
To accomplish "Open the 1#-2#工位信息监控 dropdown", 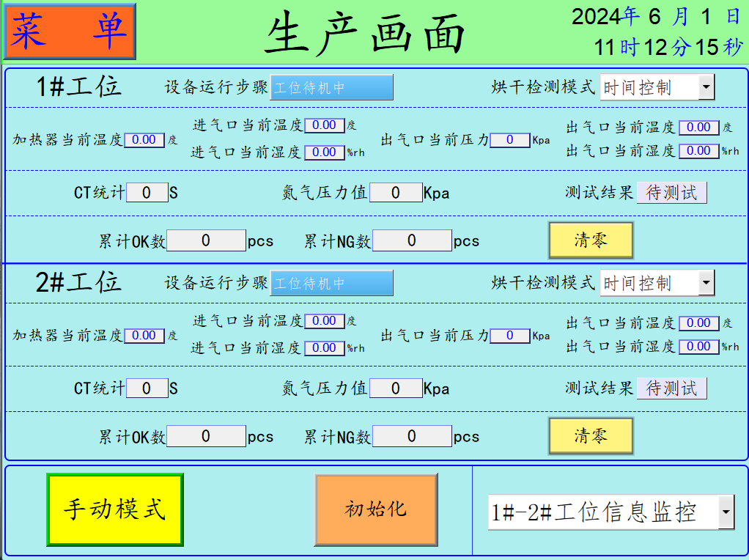I will coord(726,511).
